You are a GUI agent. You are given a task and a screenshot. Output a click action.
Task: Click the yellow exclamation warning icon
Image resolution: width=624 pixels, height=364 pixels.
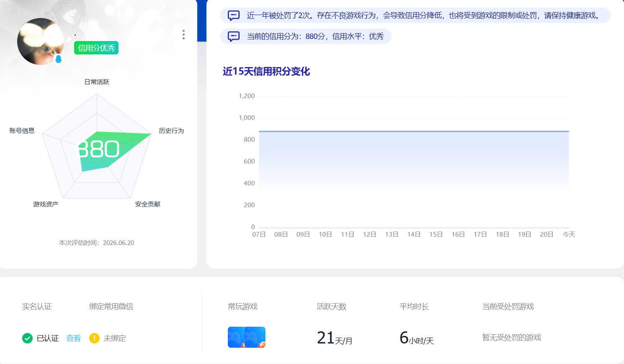[x=94, y=338]
